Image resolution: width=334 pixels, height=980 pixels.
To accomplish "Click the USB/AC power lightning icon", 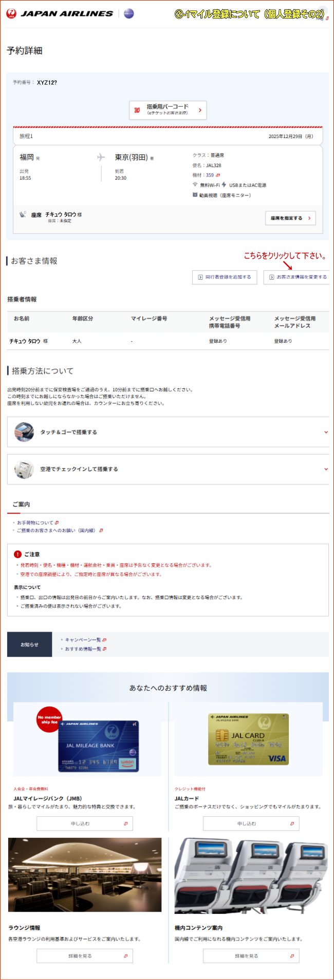I will [x=224, y=184].
